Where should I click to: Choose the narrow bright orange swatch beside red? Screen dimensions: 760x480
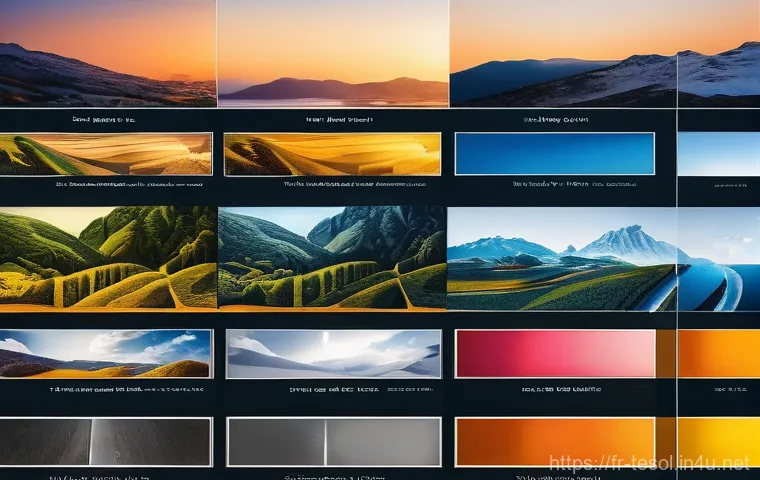coord(718,353)
